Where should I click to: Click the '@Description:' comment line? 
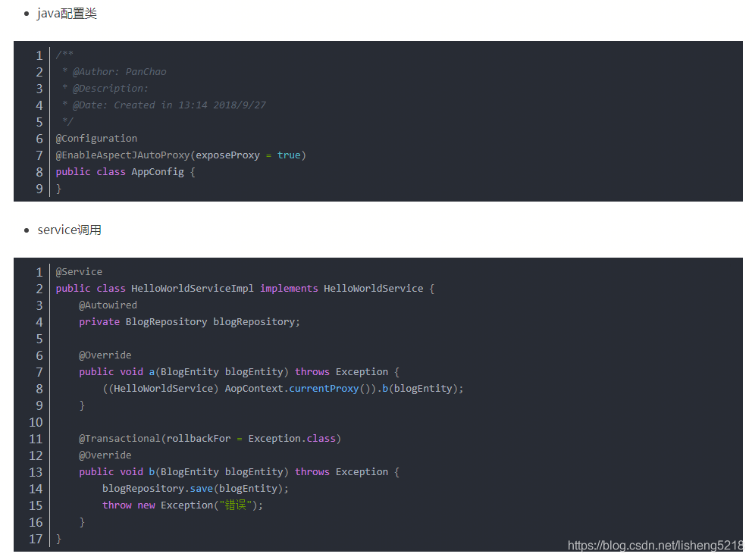coord(105,89)
